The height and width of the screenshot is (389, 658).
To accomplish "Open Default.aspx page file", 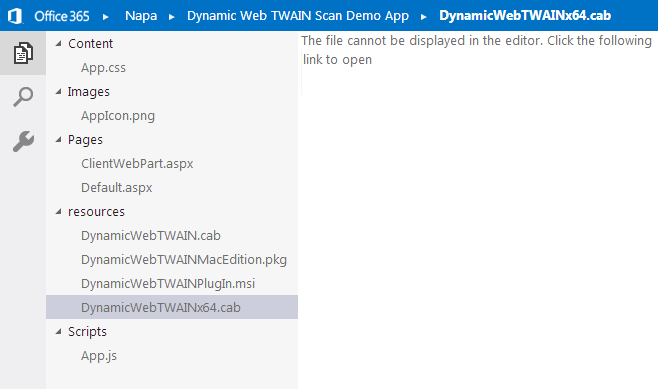I will point(117,188).
